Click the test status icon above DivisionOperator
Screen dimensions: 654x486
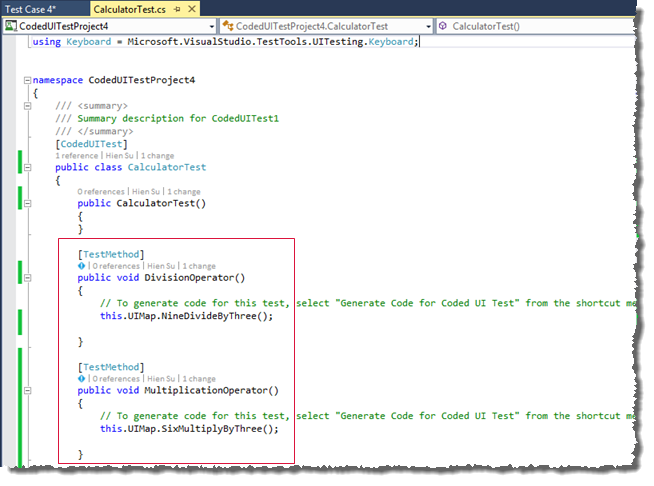point(81,266)
